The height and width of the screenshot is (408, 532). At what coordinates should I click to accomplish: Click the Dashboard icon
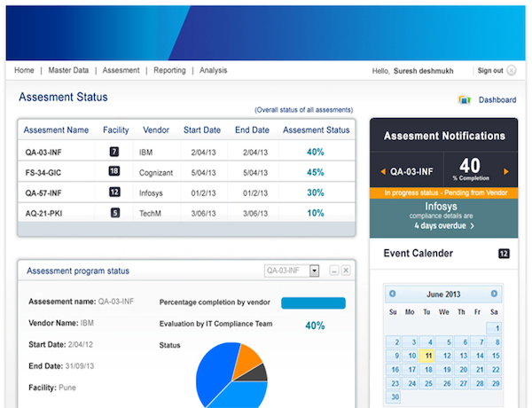click(464, 100)
